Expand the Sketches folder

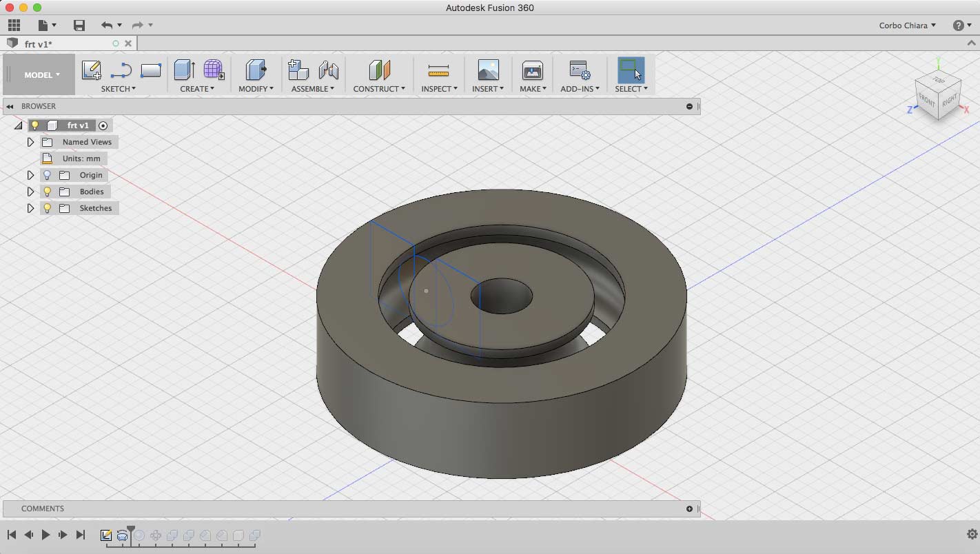30,208
